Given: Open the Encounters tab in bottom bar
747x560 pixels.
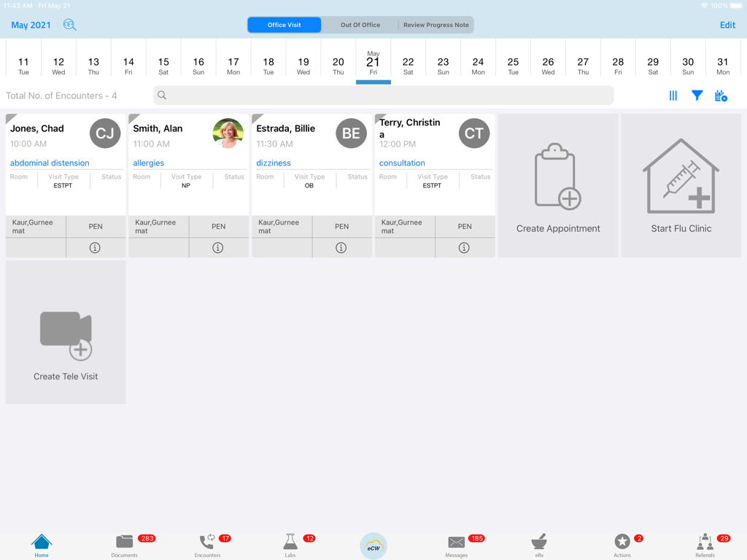Looking at the screenshot, I should (x=207, y=542).
